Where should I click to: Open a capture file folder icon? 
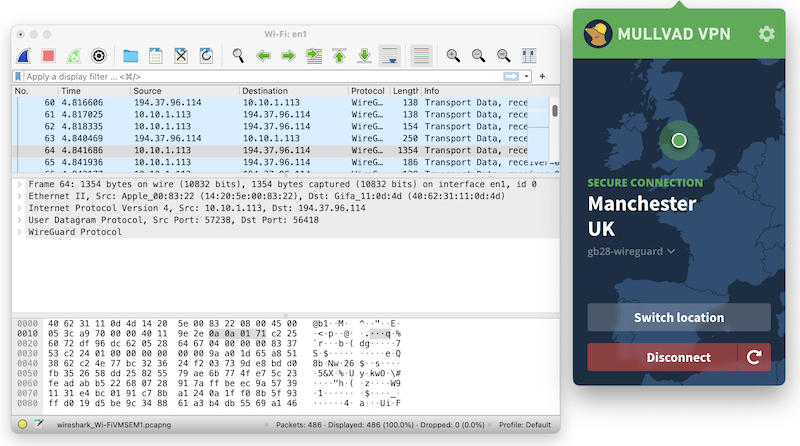pos(131,56)
